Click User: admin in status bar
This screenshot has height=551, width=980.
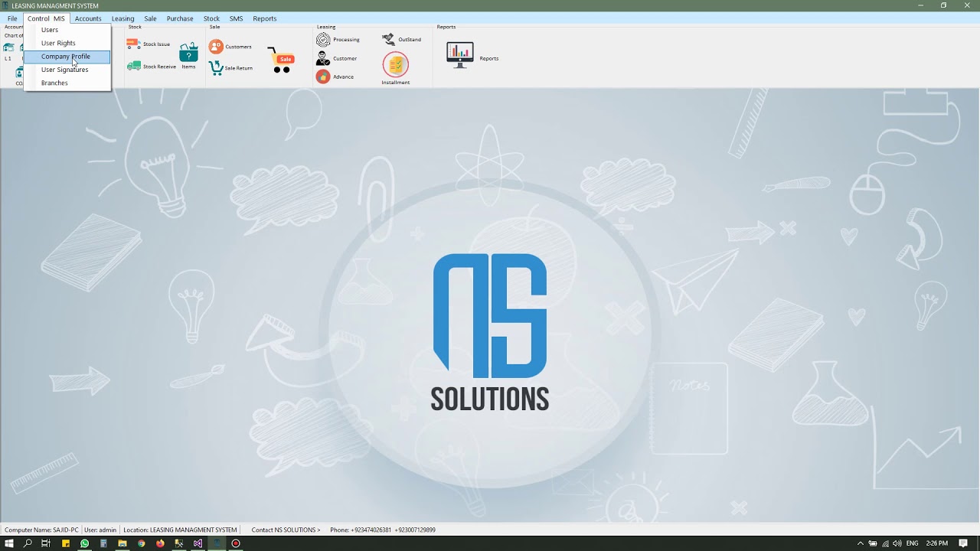tap(100, 530)
